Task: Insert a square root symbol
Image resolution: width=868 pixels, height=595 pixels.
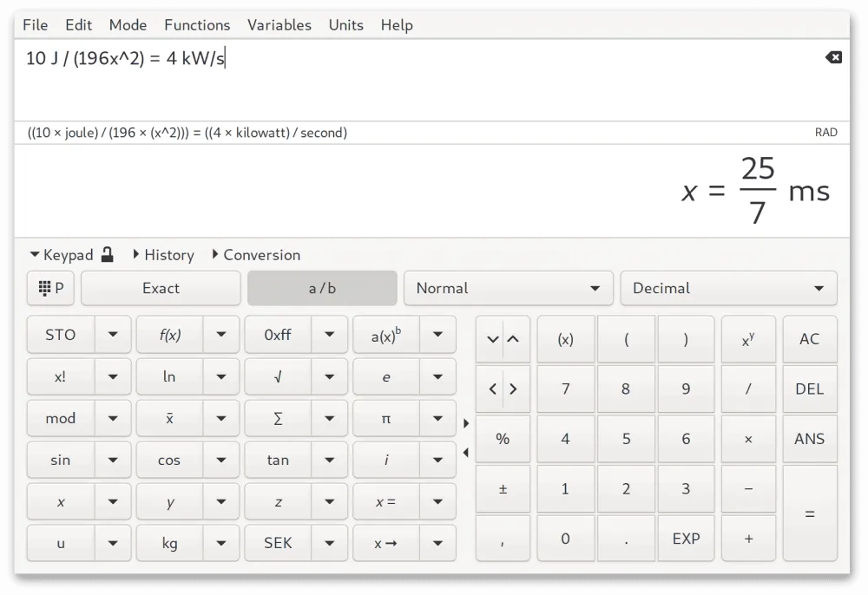Action: point(277,376)
